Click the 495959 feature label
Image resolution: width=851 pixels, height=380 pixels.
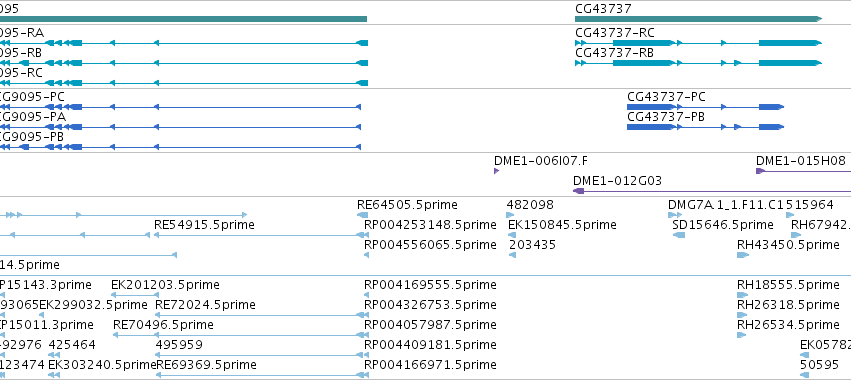(179, 345)
